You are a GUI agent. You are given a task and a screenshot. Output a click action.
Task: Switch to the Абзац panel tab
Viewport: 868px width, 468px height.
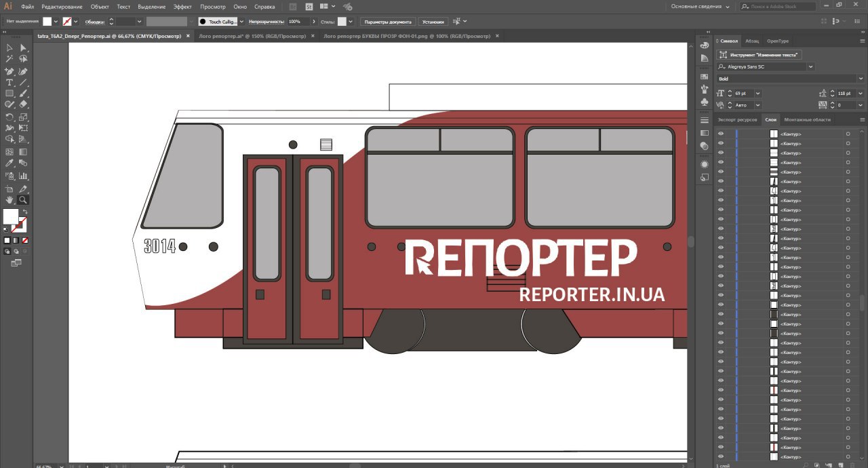752,41
